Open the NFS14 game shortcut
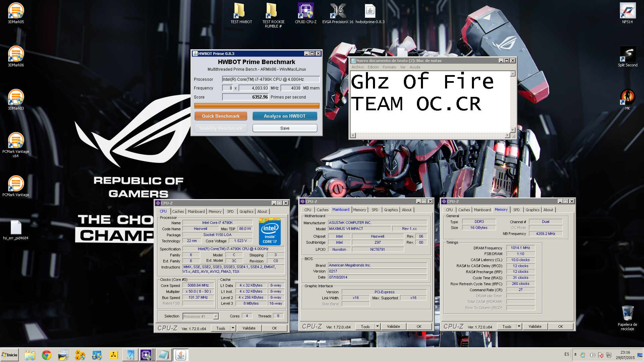Screen dimensions: 644x362 coord(627,13)
